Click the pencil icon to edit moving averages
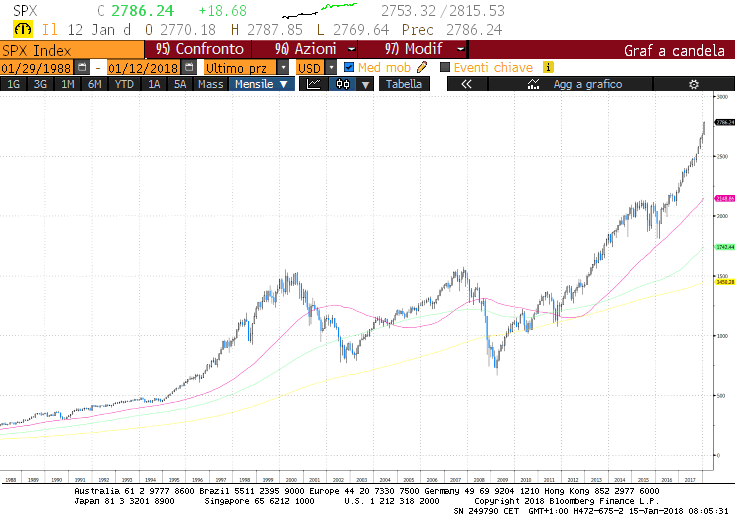This screenshot has width=736, height=530. click(x=422, y=67)
